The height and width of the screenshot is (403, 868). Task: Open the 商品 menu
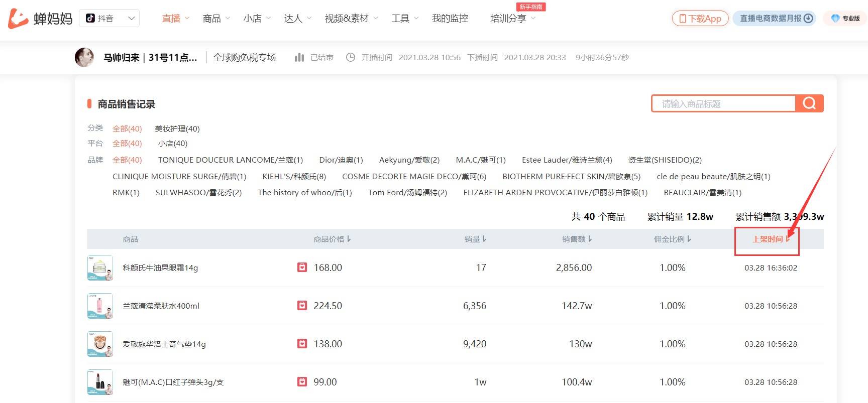point(216,19)
